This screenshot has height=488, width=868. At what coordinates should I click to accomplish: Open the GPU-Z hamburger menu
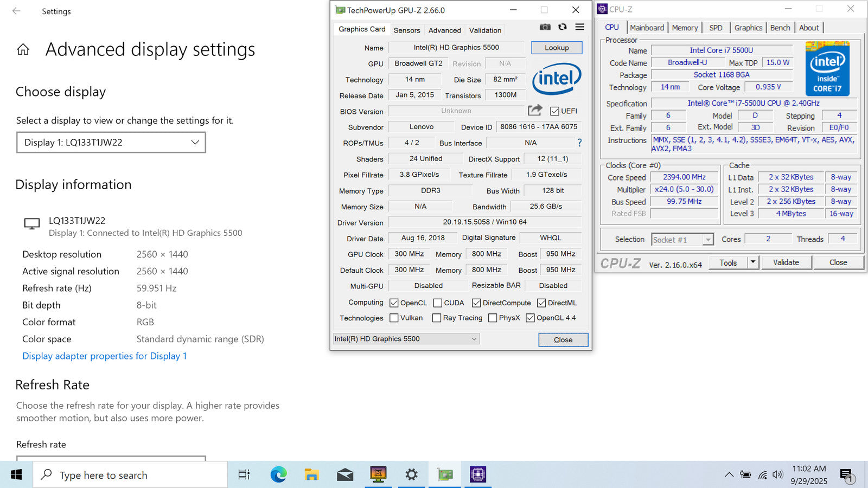point(580,27)
